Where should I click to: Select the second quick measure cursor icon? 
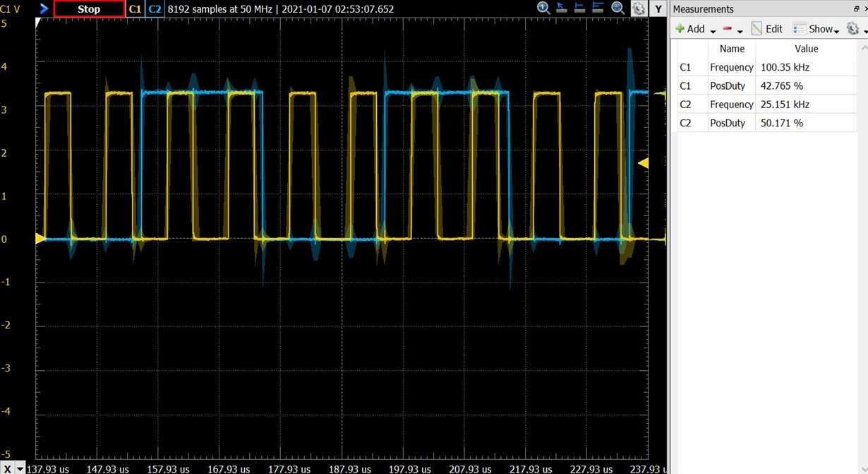click(581, 8)
